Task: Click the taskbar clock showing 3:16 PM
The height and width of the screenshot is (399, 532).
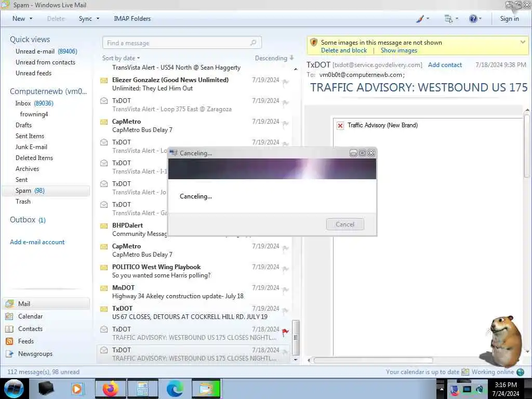Action: tap(506, 389)
